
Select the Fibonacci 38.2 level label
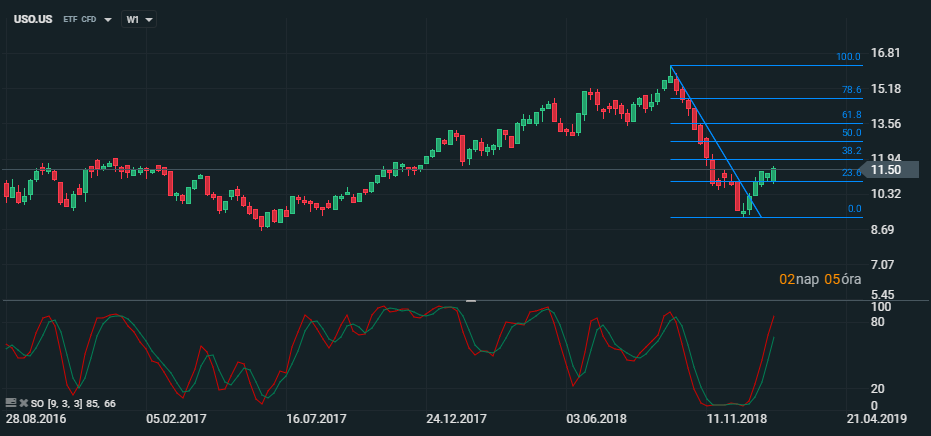pyautogui.click(x=851, y=151)
